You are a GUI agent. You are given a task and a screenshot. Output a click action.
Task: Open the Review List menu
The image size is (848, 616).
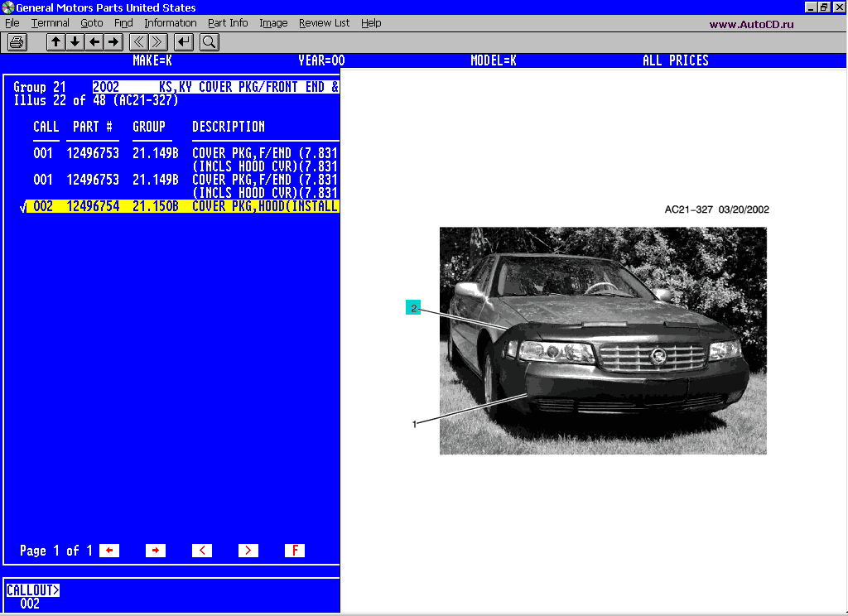tap(324, 22)
